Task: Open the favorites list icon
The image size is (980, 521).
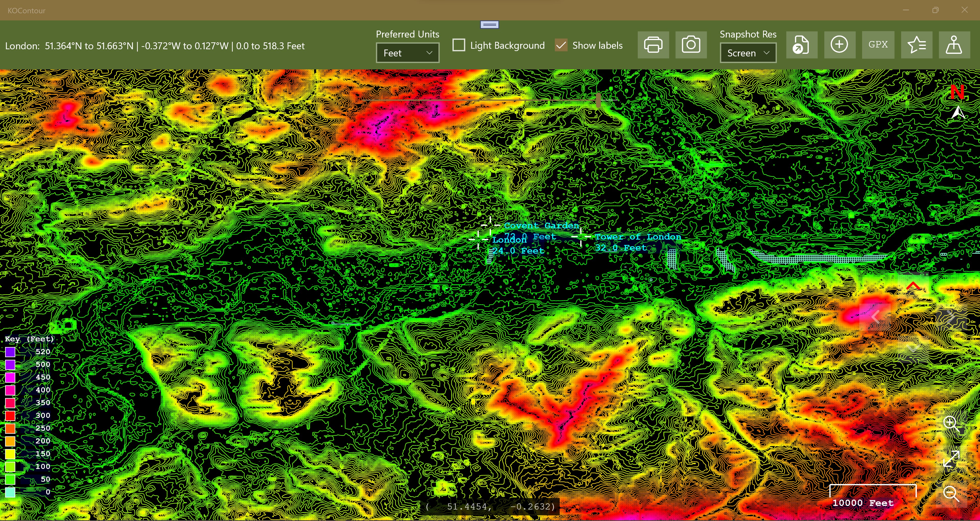Action: pos(916,45)
